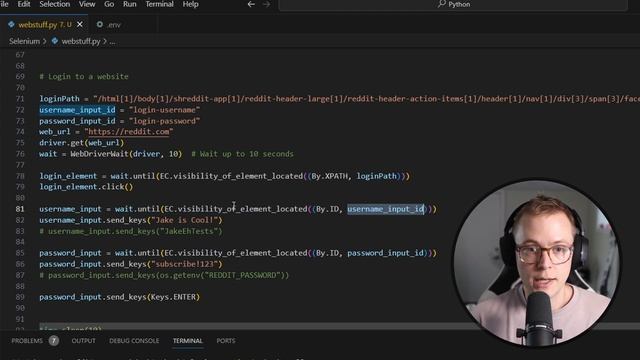Click the "subscribe!123" string

pyautogui.click(x=184, y=264)
